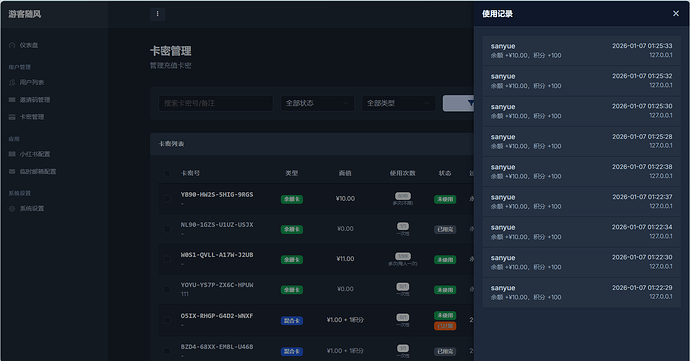Click the 卡密列表 panel heading
The width and height of the screenshot is (690, 361).
point(172,144)
